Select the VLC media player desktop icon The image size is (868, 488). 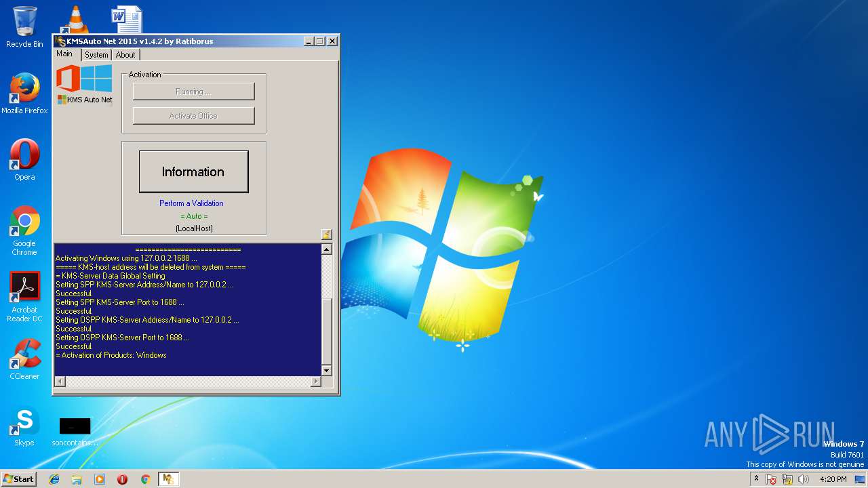75,19
